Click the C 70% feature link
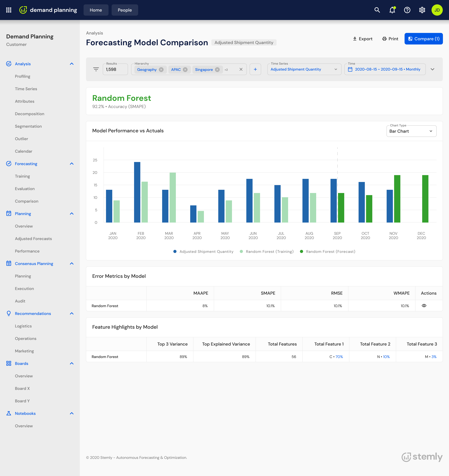Viewport: 449px width, 476px height. point(339,357)
